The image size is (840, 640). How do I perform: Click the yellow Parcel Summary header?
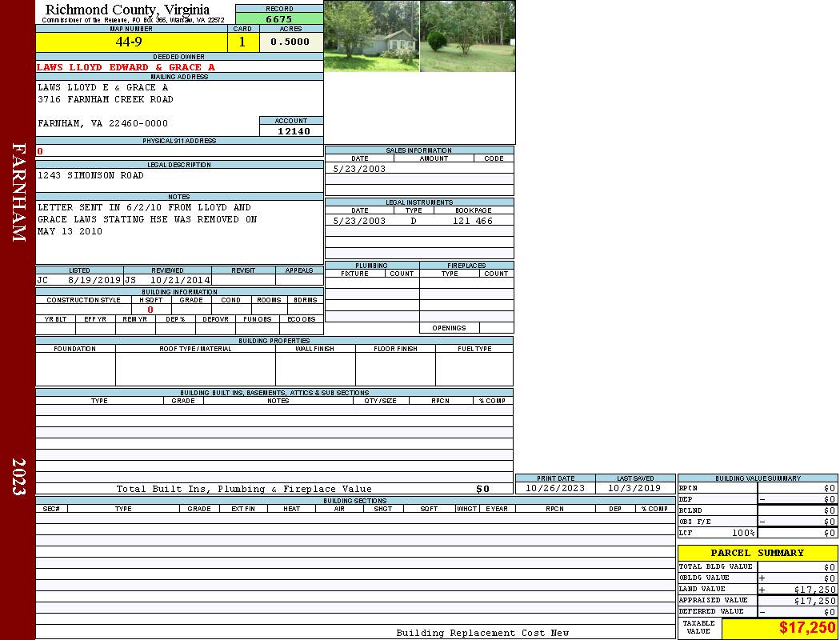tap(757, 553)
